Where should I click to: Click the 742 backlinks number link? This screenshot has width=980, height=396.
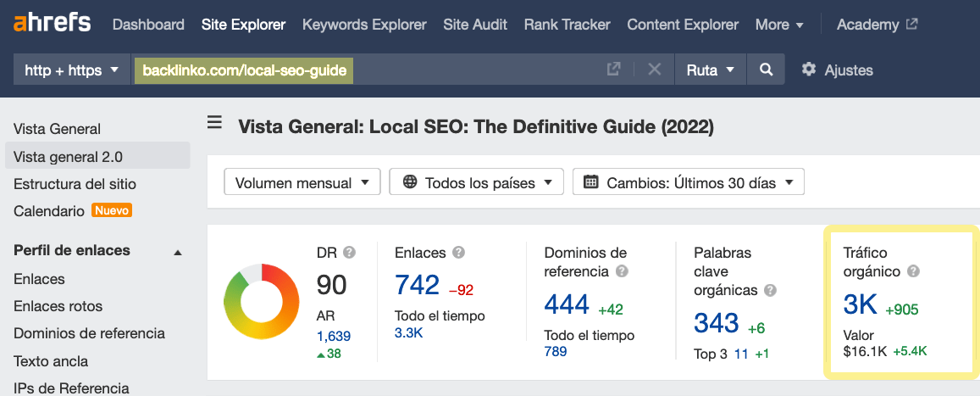point(417,285)
